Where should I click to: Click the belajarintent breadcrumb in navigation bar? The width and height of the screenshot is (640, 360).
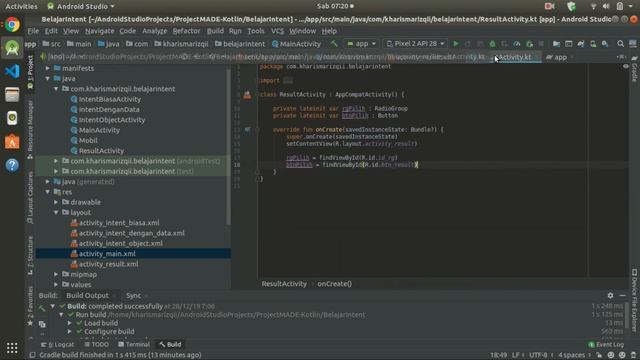240,44
